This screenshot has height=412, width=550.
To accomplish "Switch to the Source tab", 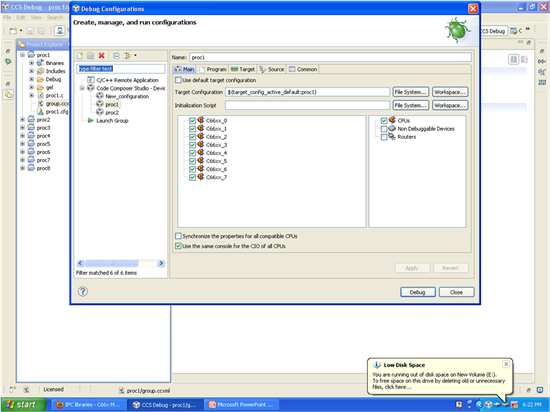I will pos(271,69).
